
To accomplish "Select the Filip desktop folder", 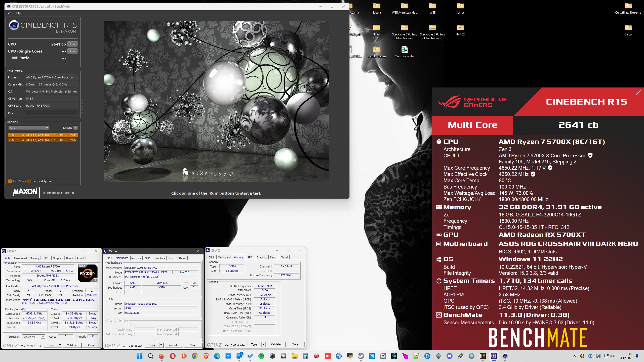I will click(x=377, y=30).
